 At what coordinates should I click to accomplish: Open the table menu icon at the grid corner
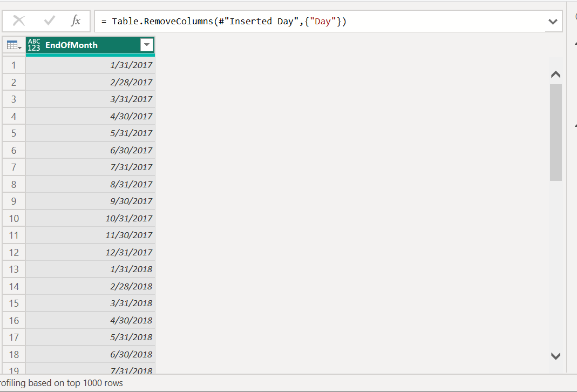(x=14, y=45)
